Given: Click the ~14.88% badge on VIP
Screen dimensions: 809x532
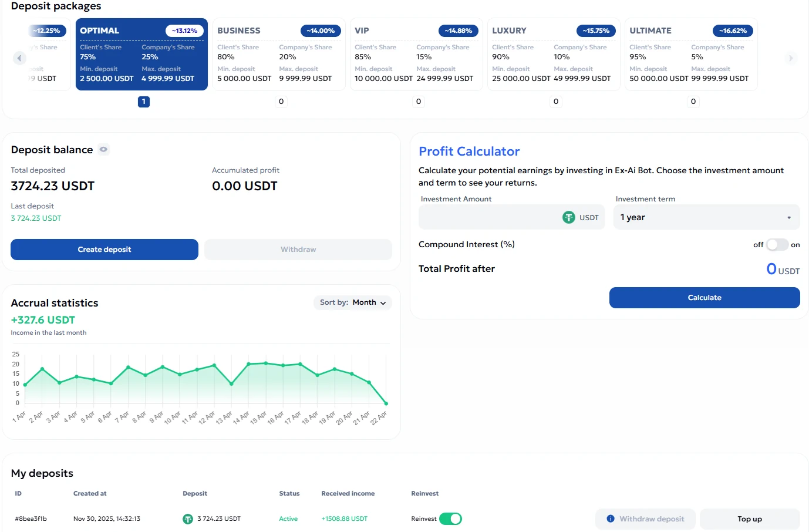Looking at the screenshot, I should (458, 31).
